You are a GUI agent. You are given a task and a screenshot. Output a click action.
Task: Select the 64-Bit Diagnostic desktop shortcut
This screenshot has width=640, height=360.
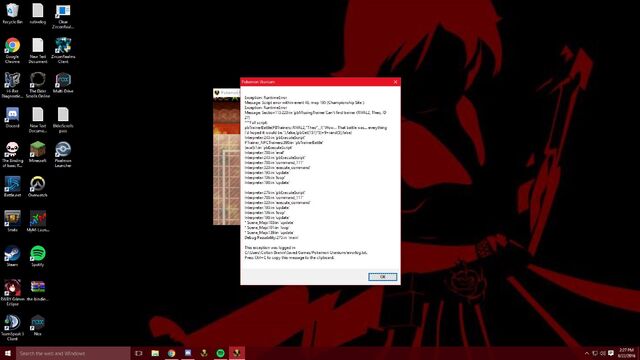[x=12, y=85]
